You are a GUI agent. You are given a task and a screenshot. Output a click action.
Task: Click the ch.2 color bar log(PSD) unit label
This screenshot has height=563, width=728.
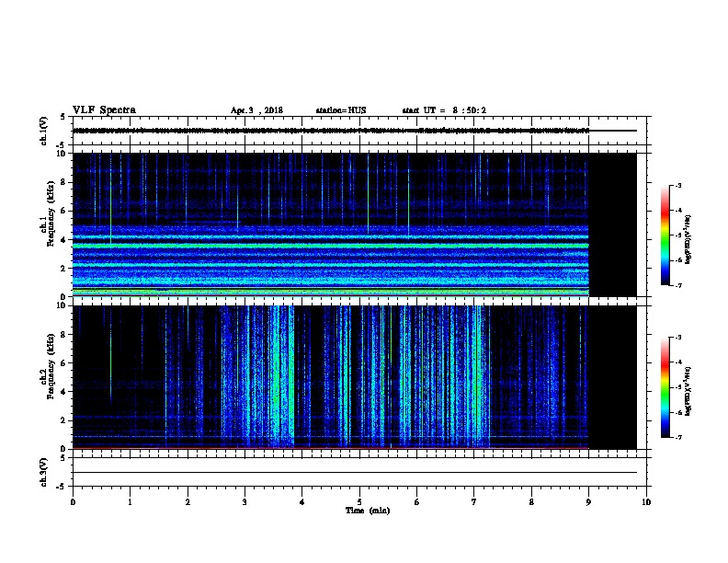688,391
